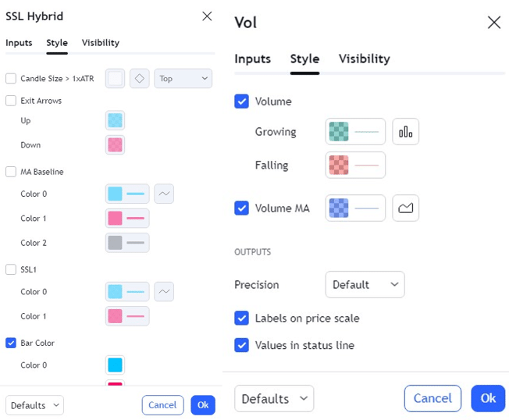Enable SSL1 checkbox
Viewport: 509px width, 420px height.
pos(11,269)
